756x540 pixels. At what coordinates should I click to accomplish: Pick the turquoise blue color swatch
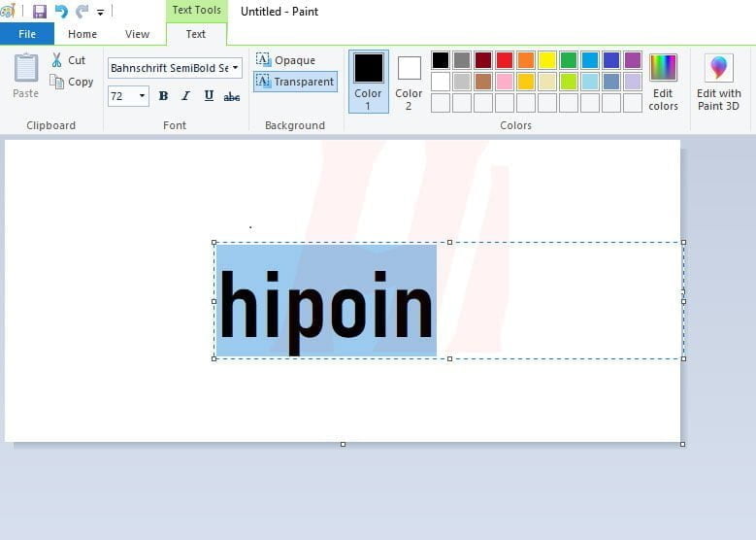tap(590, 60)
